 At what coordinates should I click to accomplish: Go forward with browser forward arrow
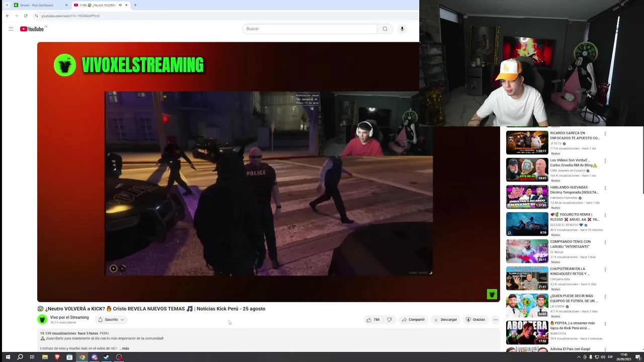pos(17,16)
